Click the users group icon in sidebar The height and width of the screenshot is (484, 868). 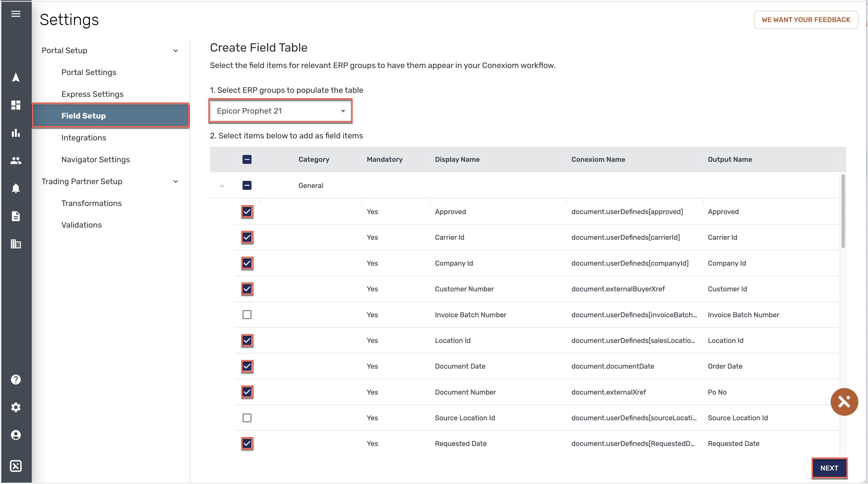(16, 161)
